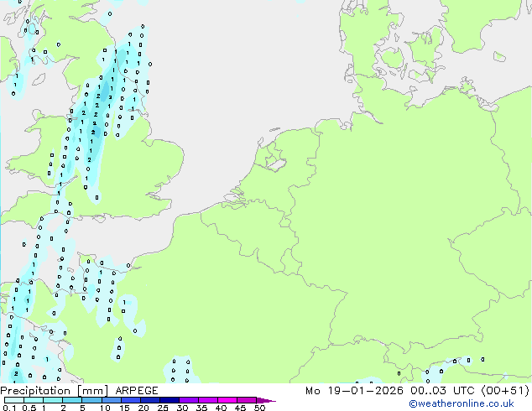532x411 pixels.
Task: Click the 30–35 mm violet legend swatch
Action: coord(188,400)
